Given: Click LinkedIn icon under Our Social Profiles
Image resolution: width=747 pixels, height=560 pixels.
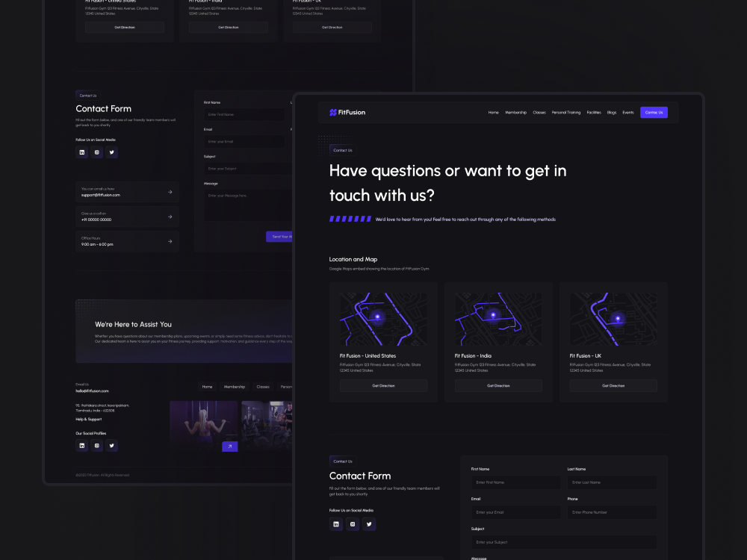Looking at the screenshot, I should [82, 446].
